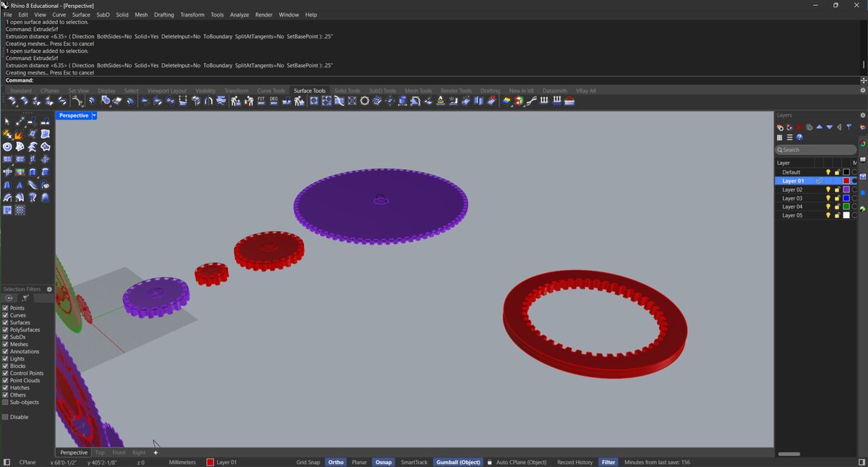Click the red X delete layer icon
The height and width of the screenshot is (467, 868).
(799, 127)
